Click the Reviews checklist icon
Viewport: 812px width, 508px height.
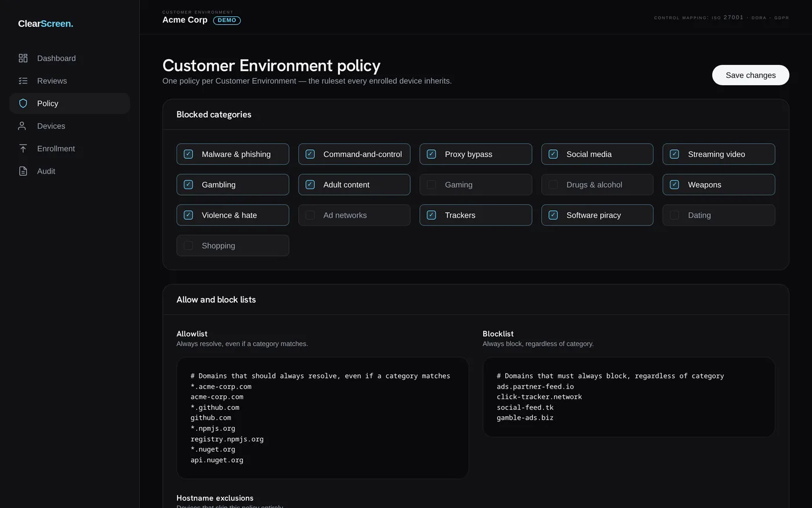[23, 81]
